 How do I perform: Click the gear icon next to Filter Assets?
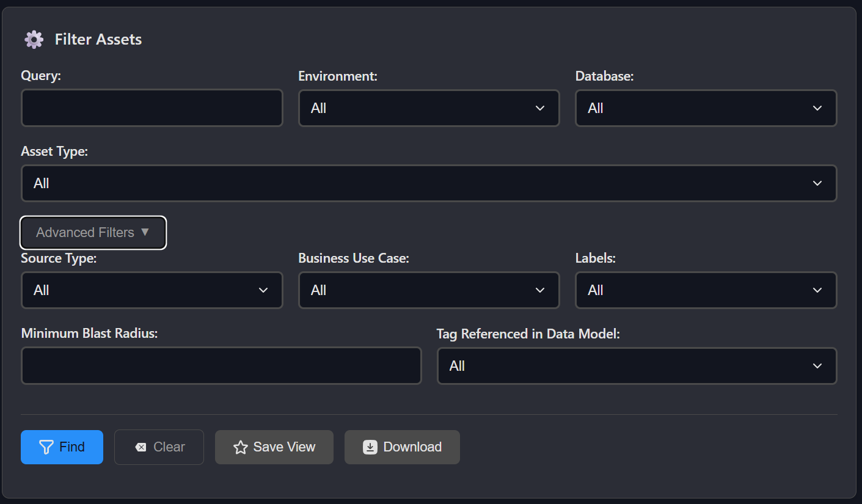pyautogui.click(x=34, y=39)
